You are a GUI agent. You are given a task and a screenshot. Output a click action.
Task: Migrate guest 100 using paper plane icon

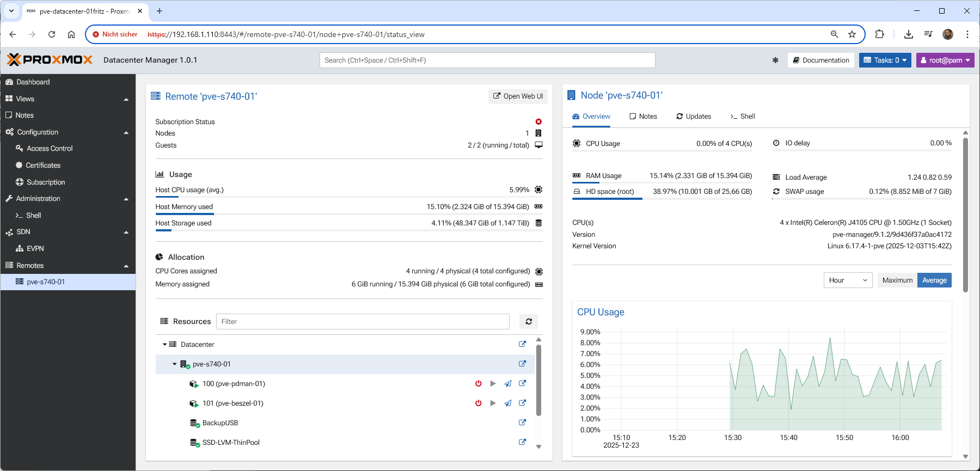(507, 384)
